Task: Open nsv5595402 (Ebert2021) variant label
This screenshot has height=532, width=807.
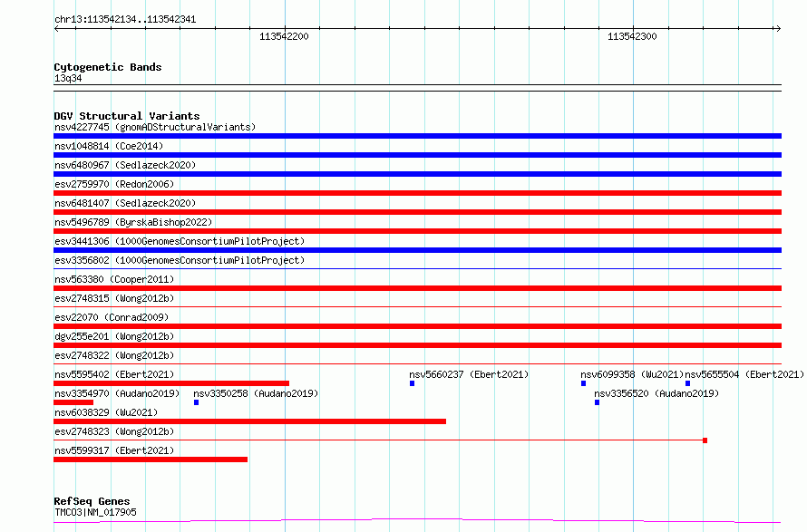Action: click(x=114, y=374)
